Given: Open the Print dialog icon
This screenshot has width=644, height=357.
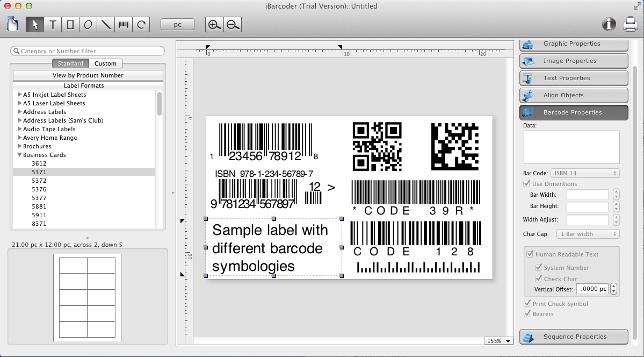Looking at the screenshot, I should click(631, 24).
